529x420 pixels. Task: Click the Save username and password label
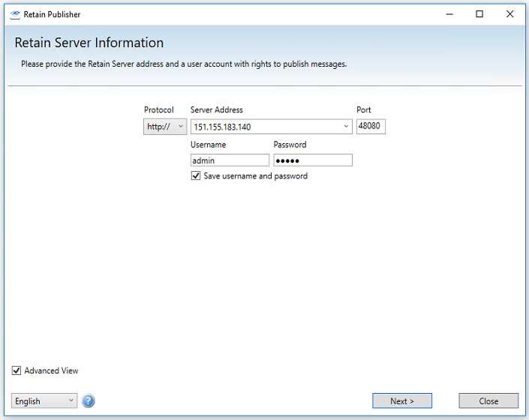pyautogui.click(x=256, y=176)
